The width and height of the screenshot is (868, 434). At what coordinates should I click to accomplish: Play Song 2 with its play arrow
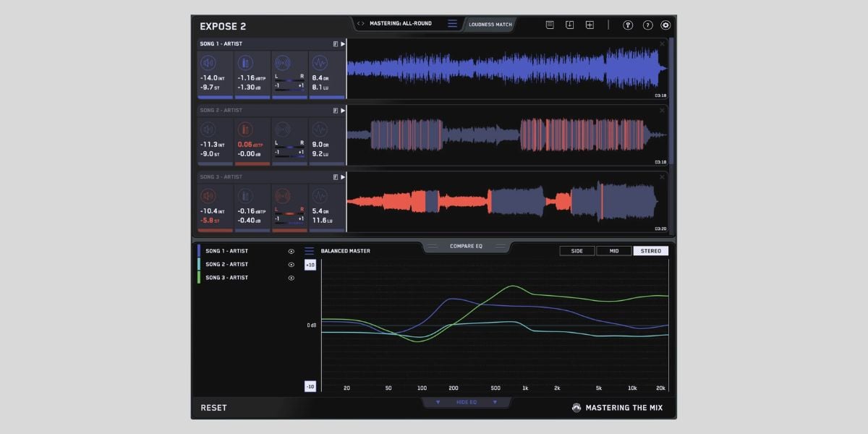point(343,111)
